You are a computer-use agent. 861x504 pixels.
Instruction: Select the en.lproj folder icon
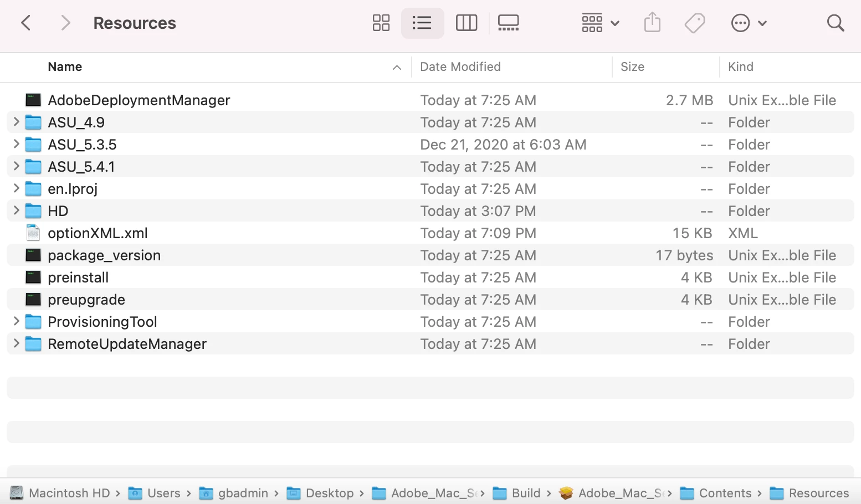(33, 188)
